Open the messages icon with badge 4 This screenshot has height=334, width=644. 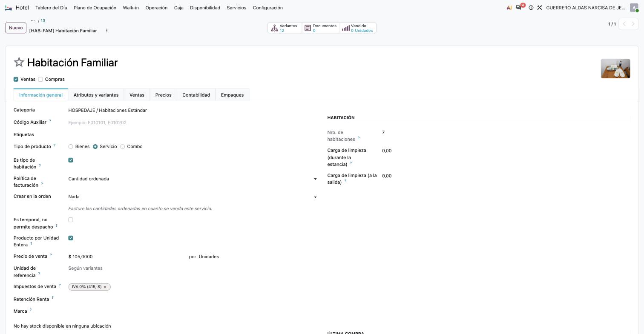[x=519, y=8]
